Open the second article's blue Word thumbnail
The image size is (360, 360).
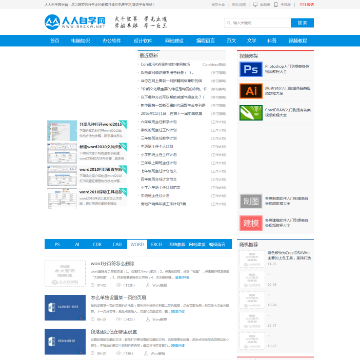tap(65, 308)
